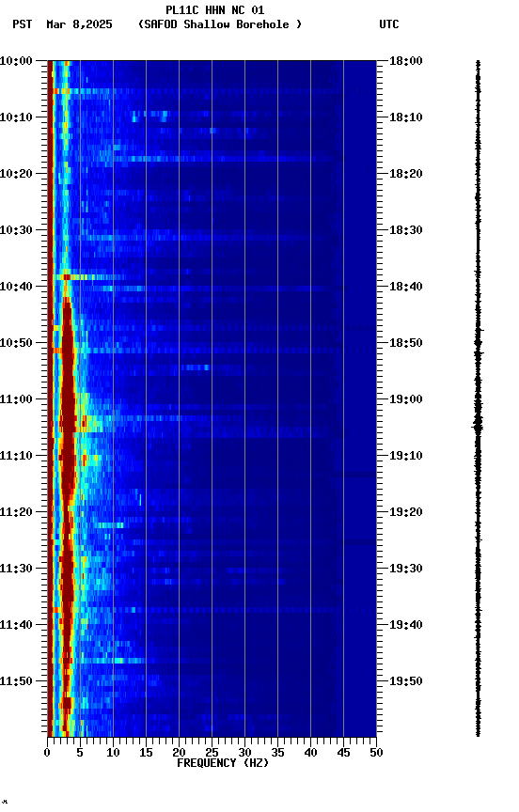Image resolution: width=519 pixels, height=812 pixels.
Task: Click the 19:20 UTC time label
Action: pos(406,512)
